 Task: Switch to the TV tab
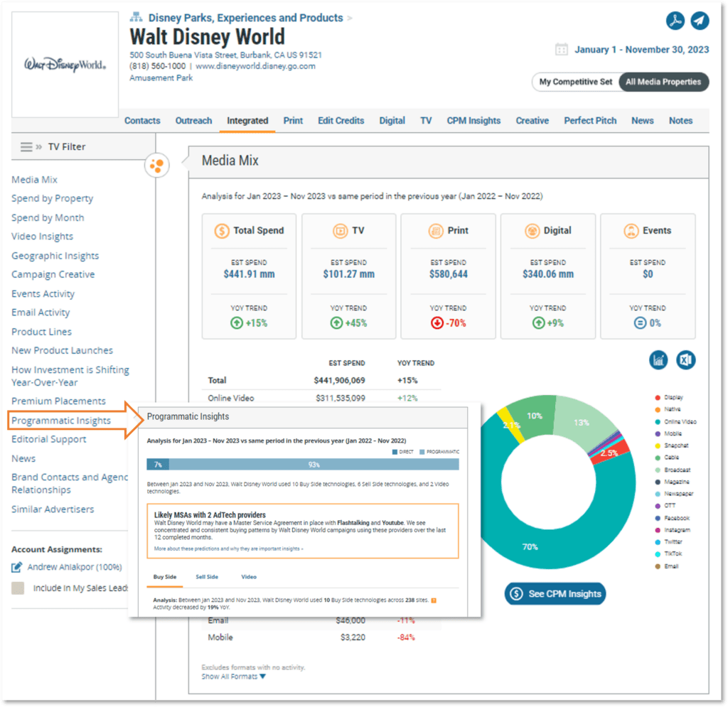coord(426,121)
